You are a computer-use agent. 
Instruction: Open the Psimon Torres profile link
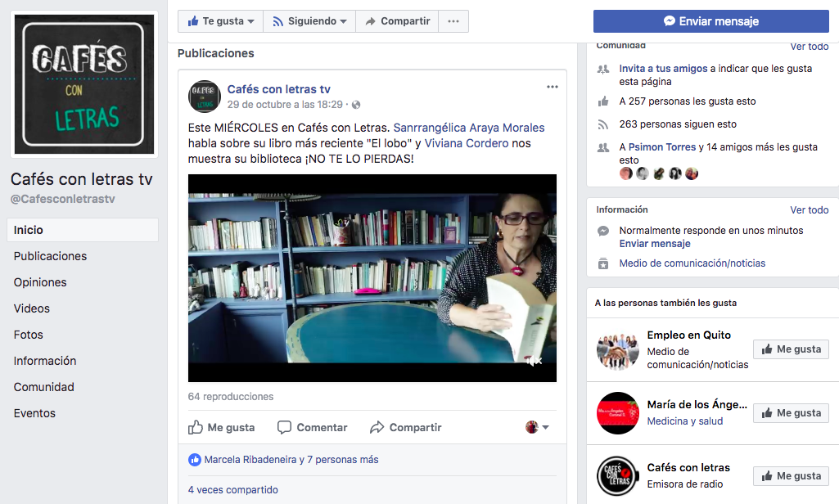tap(662, 147)
